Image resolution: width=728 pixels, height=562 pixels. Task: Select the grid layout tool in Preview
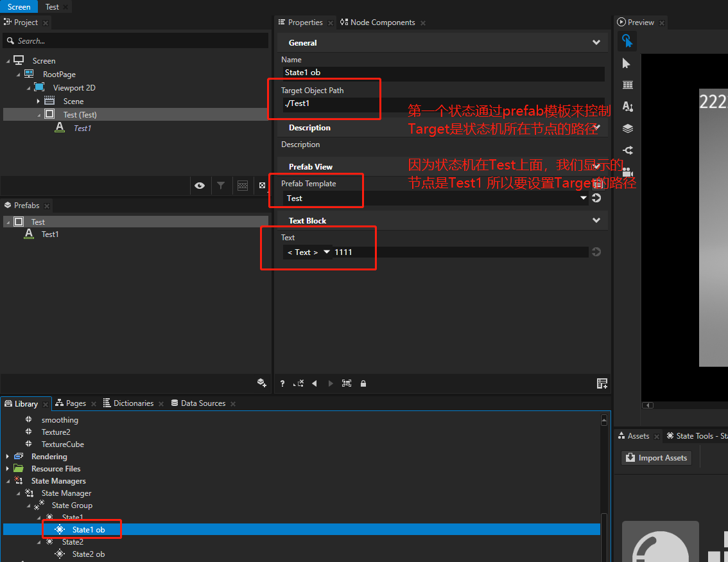coord(628,85)
